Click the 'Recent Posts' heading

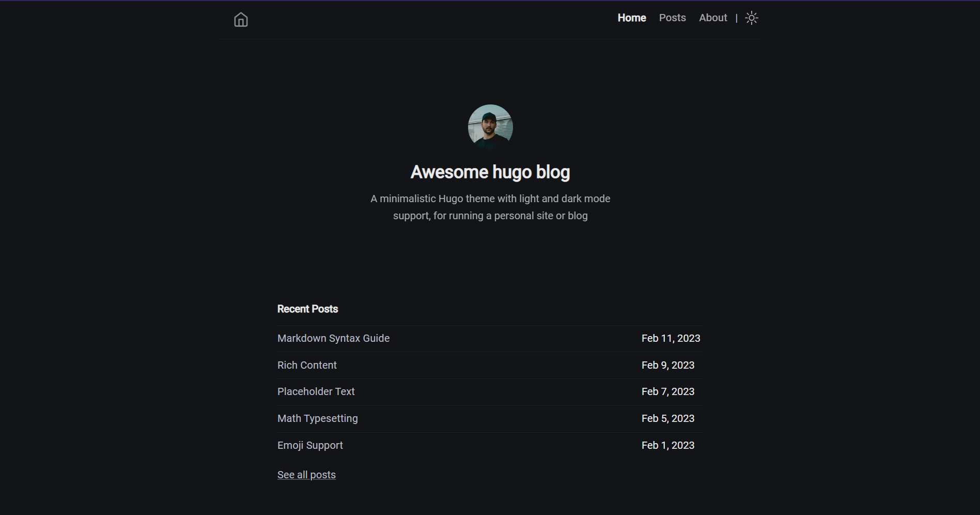(307, 309)
